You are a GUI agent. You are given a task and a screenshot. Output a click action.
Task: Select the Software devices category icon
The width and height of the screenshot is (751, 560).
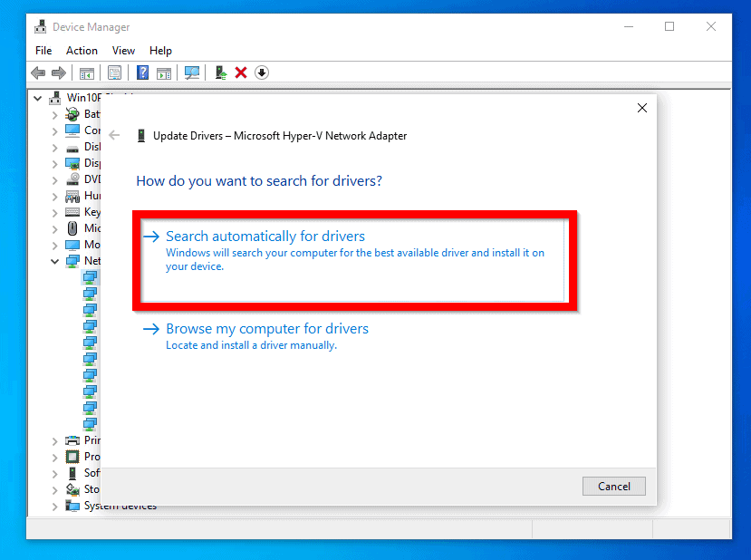72,473
